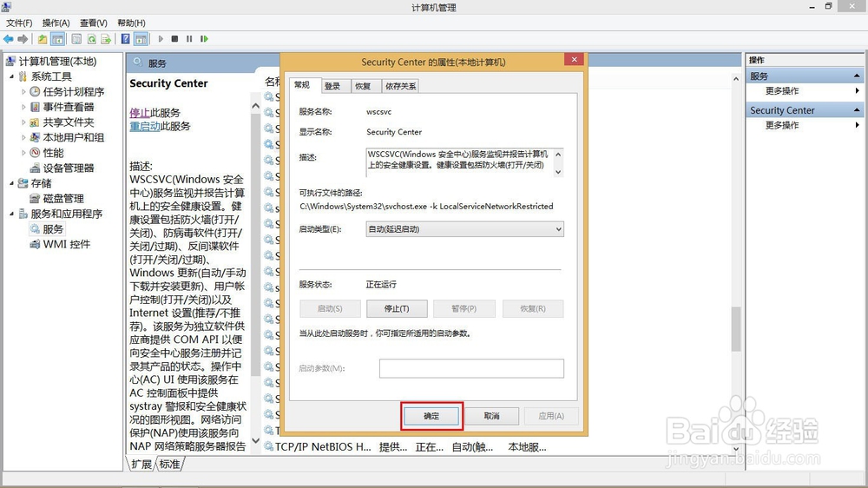This screenshot has width=868, height=488.
Task: Select 本地用户和组 icon in tree
Action: (35, 137)
